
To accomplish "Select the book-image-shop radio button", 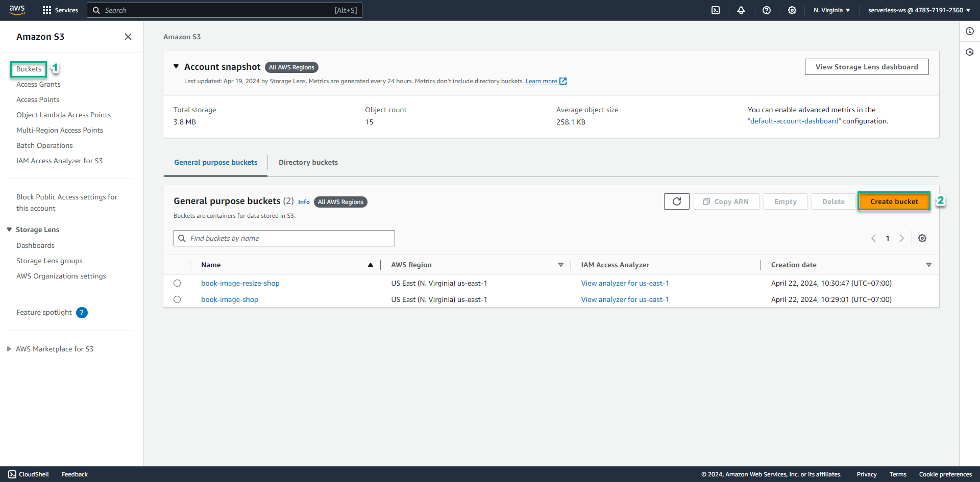I will (x=177, y=299).
